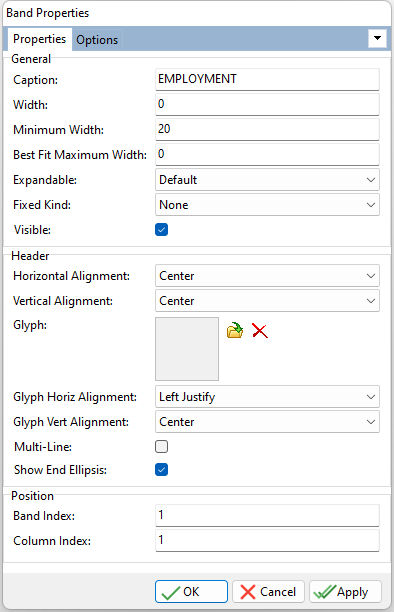Select the Properties tab
The width and height of the screenshot is (394, 612).
(39, 39)
